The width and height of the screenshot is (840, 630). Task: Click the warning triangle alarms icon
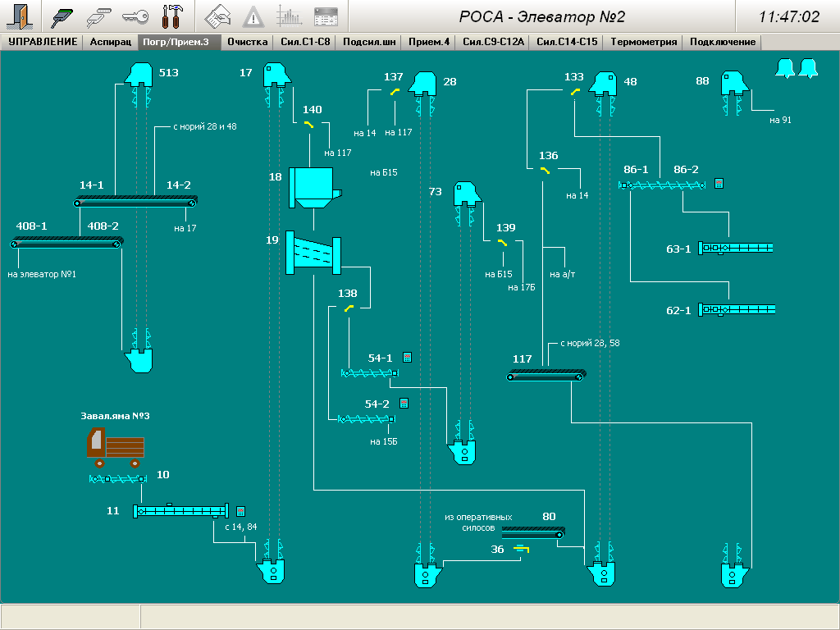click(x=253, y=16)
